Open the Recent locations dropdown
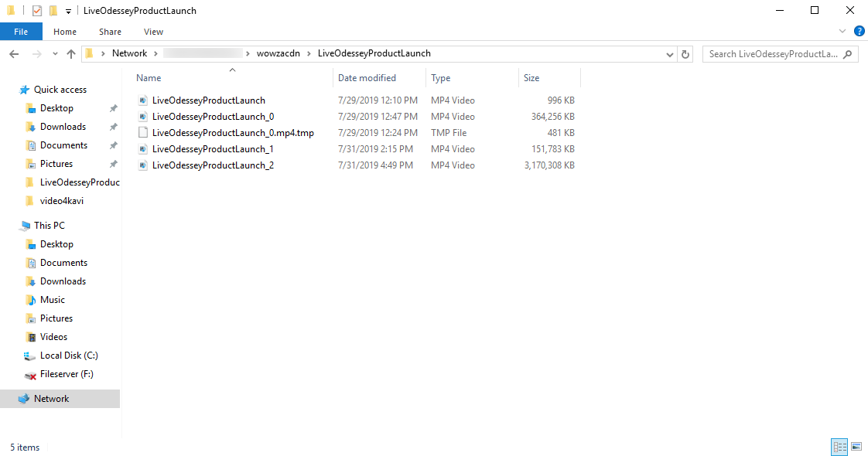Image resolution: width=868 pixels, height=456 pixels. pyautogui.click(x=54, y=54)
